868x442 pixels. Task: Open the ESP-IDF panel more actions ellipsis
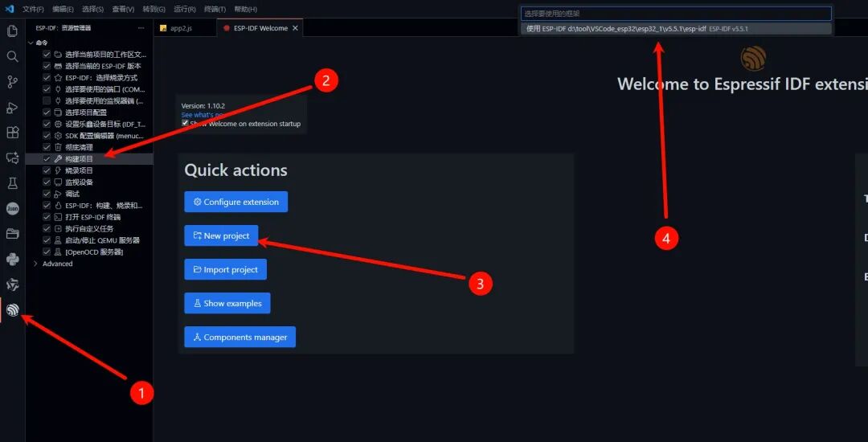coord(141,27)
